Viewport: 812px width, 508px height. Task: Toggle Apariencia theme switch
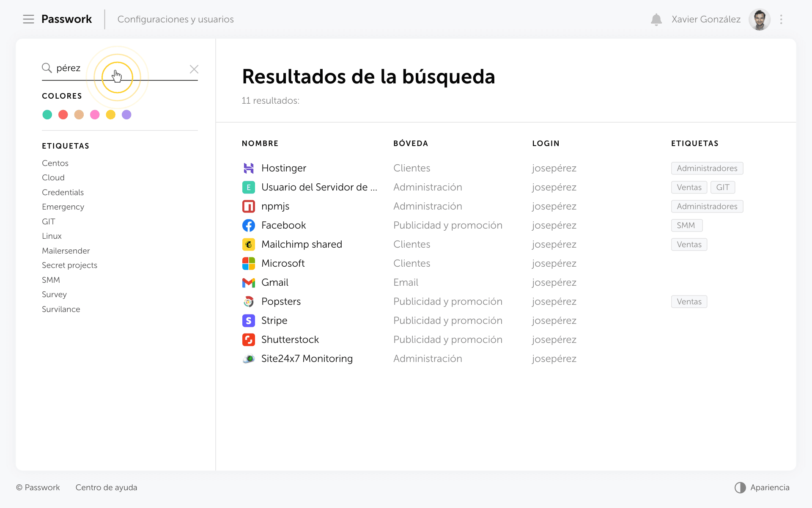762,488
